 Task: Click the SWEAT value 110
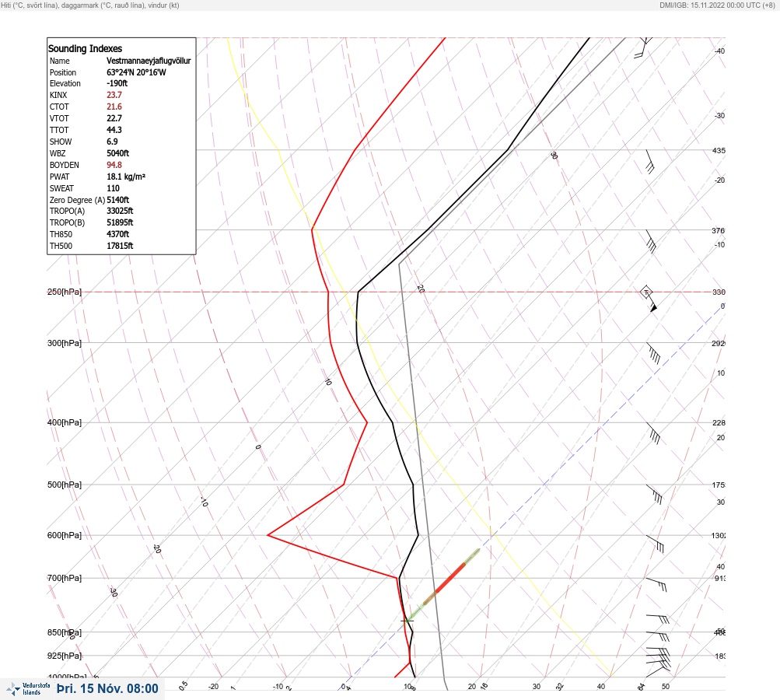coord(113,188)
